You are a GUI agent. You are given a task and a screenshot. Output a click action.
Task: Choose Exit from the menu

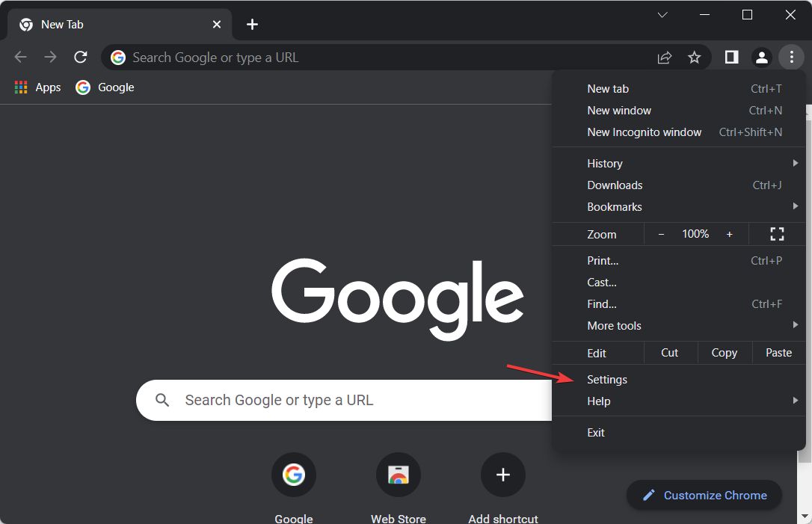click(678, 433)
